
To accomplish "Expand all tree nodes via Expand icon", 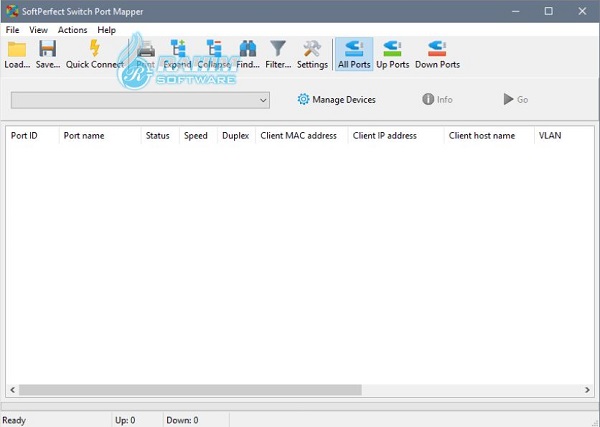I will [x=178, y=49].
